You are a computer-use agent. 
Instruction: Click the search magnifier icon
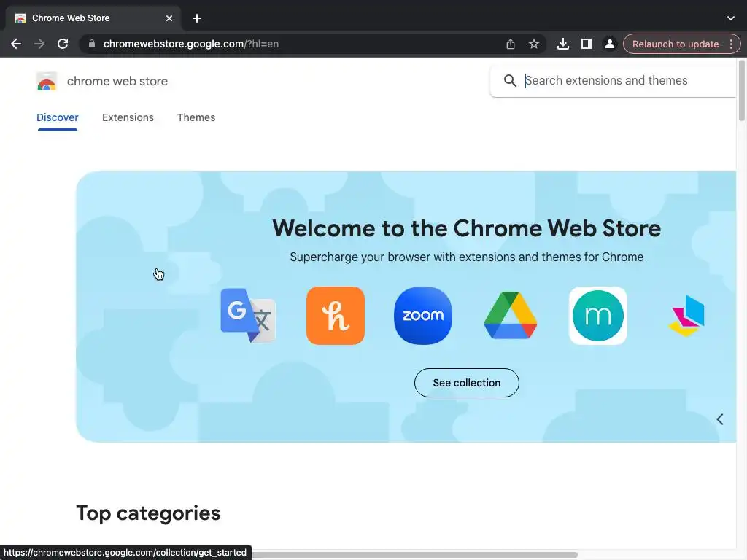510,80
